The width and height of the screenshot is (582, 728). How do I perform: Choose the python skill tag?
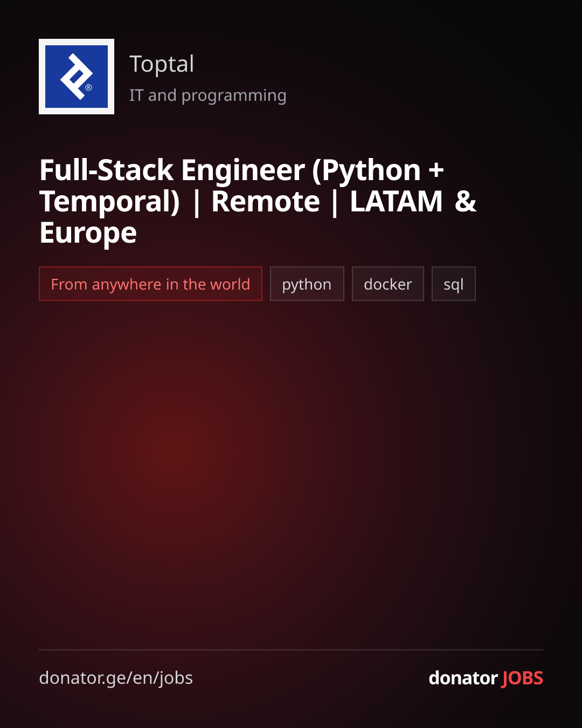307,284
